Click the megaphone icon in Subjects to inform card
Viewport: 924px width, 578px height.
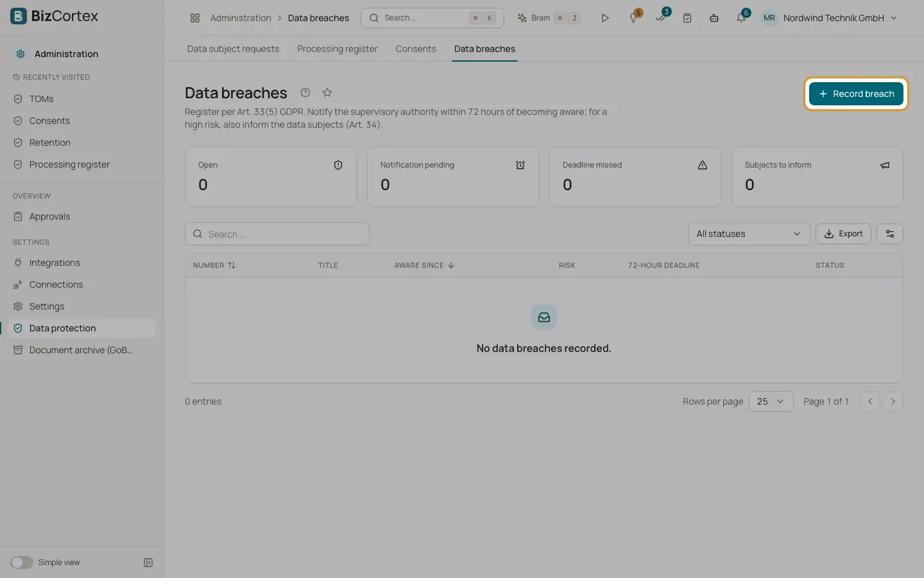[885, 165]
